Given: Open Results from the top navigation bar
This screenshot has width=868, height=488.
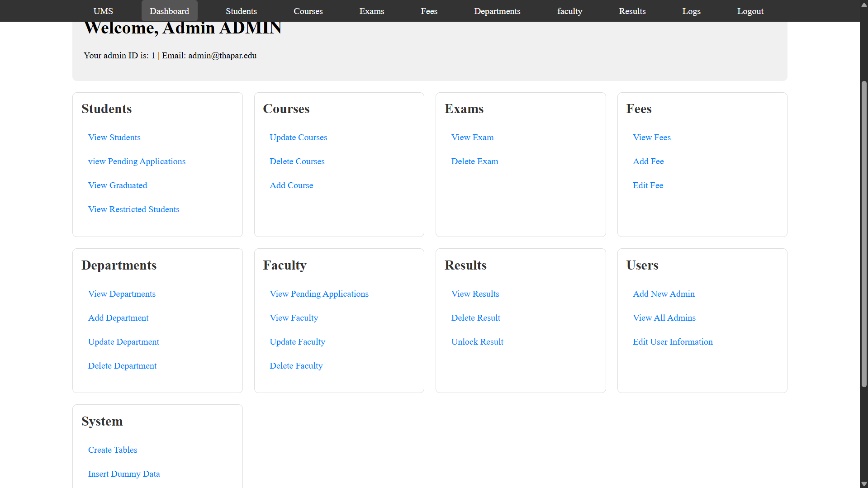Looking at the screenshot, I should coord(632,11).
